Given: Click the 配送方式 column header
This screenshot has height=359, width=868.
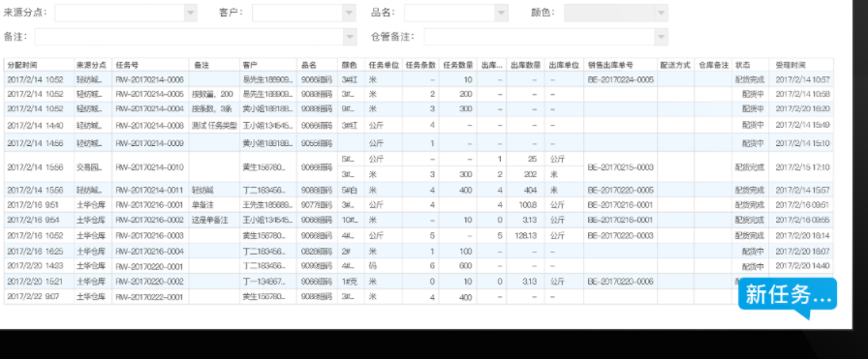Looking at the screenshot, I should point(675,65).
